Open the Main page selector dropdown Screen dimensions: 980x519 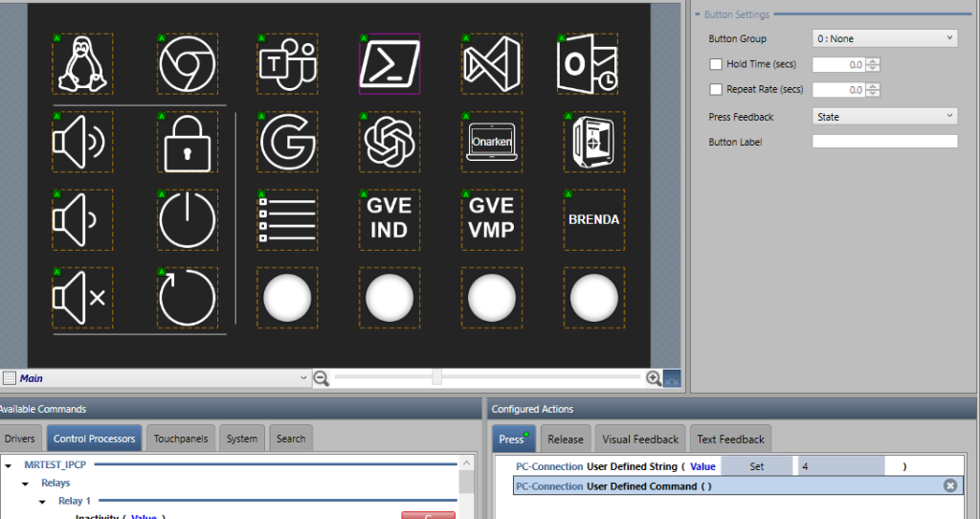click(156, 378)
